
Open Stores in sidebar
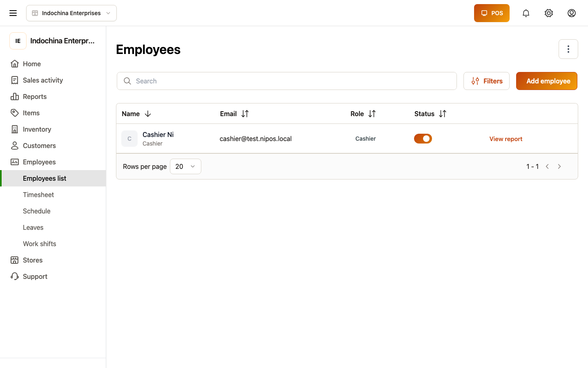pyautogui.click(x=53, y=260)
